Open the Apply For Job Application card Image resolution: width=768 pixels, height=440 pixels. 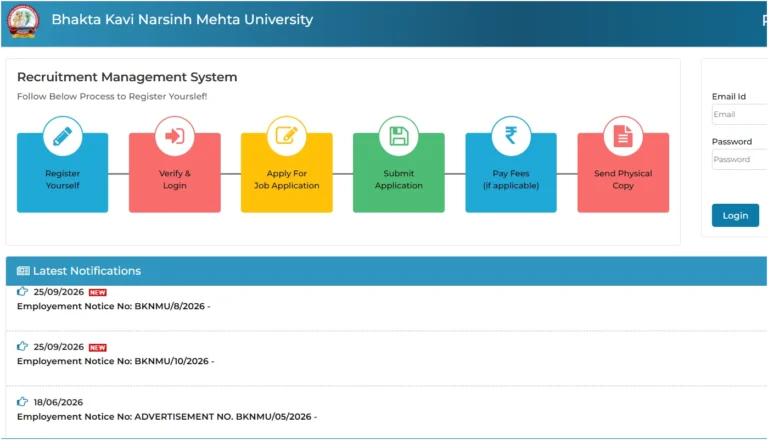(x=287, y=172)
